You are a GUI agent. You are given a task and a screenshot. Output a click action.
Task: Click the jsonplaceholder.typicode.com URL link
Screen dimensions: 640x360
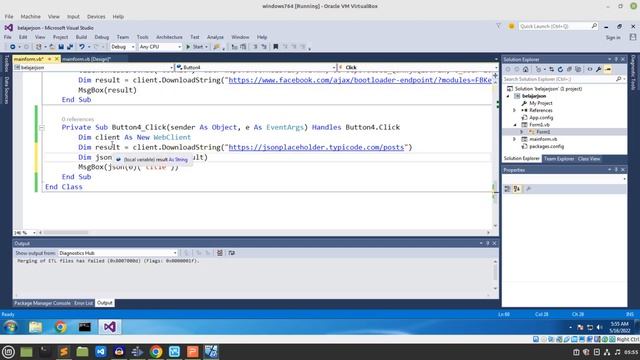pos(316,147)
